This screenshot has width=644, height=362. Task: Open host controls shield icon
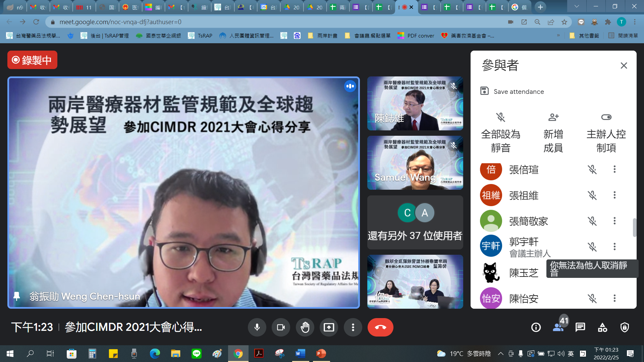click(x=625, y=327)
